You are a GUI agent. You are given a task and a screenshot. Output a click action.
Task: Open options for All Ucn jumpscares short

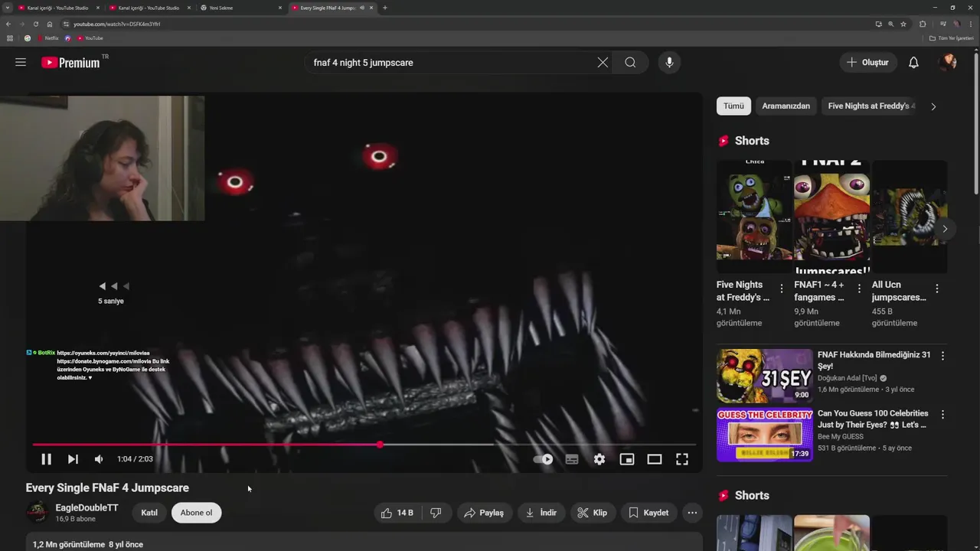(x=937, y=289)
